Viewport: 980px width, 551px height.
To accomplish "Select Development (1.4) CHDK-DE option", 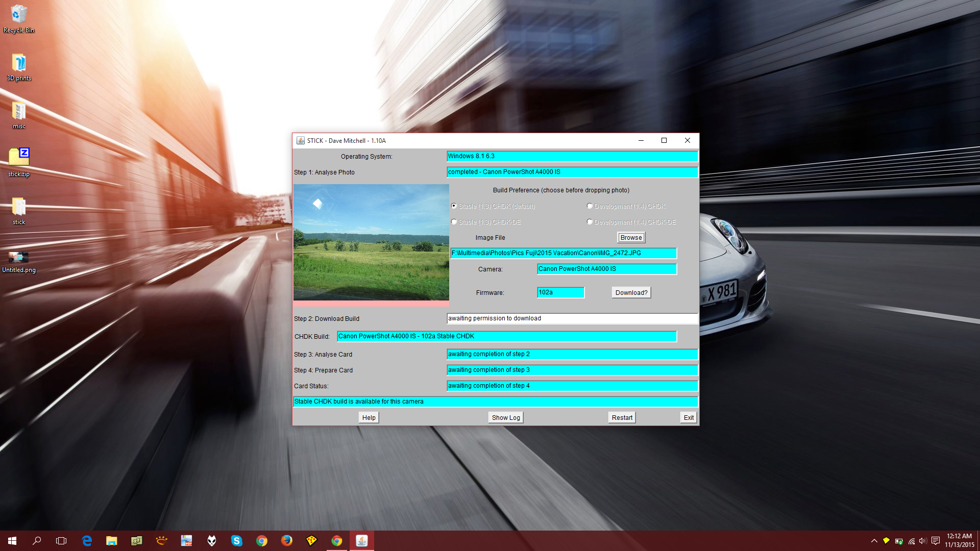I will [631, 222].
